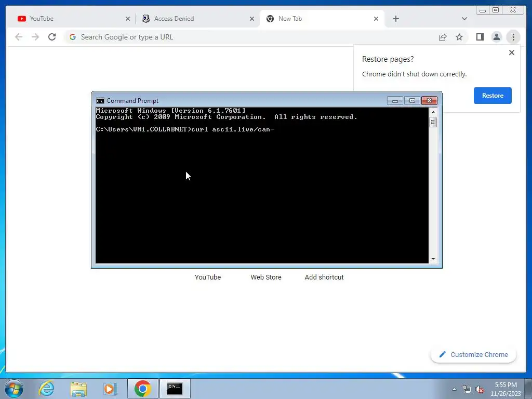
Task: Close the YouTube tab
Action: point(128,19)
